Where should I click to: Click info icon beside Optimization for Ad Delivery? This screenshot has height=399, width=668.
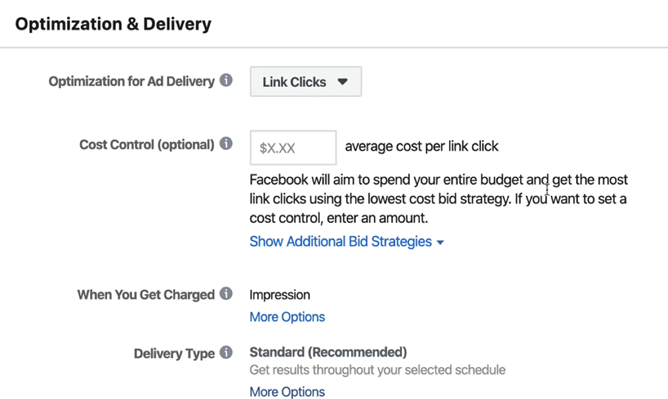coord(226,80)
